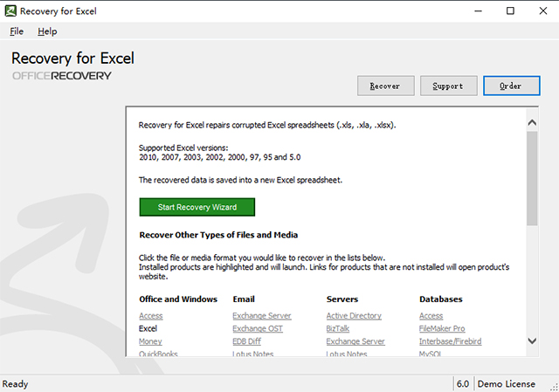
Task: Open the Help menu
Action: pos(47,31)
